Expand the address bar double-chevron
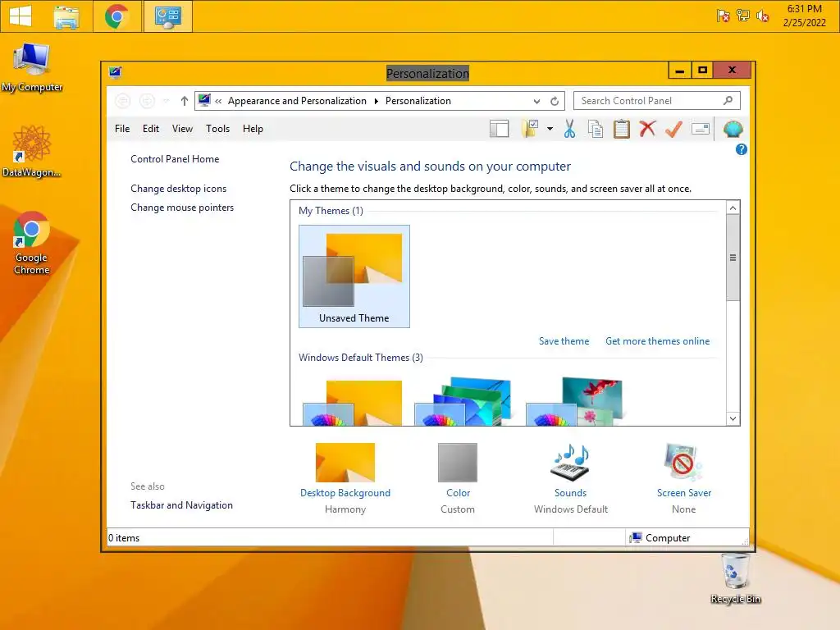The image size is (840, 630). pos(218,101)
